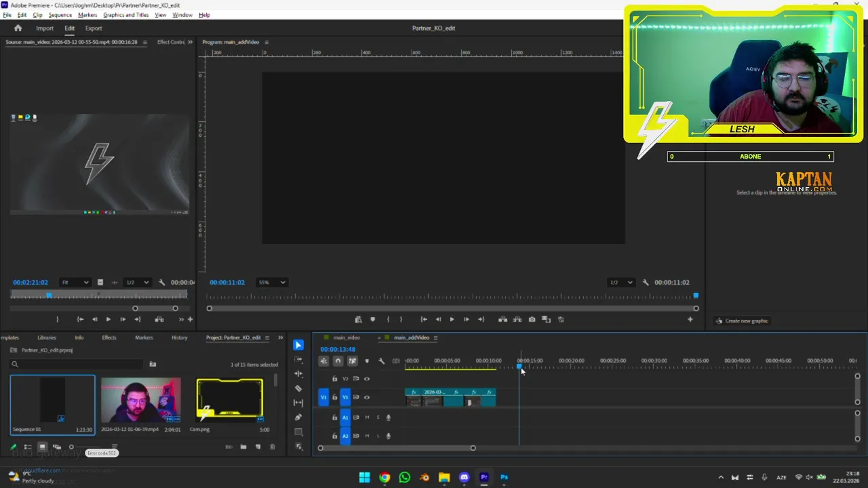Toggle V2 track output eye
868x488 pixels.
(x=367, y=379)
